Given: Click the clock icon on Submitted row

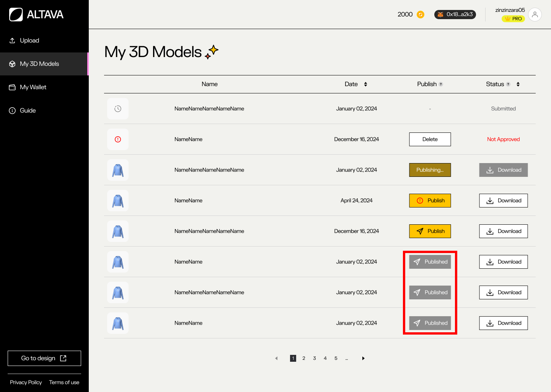Looking at the screenshot, I should (x=118, y=109).
